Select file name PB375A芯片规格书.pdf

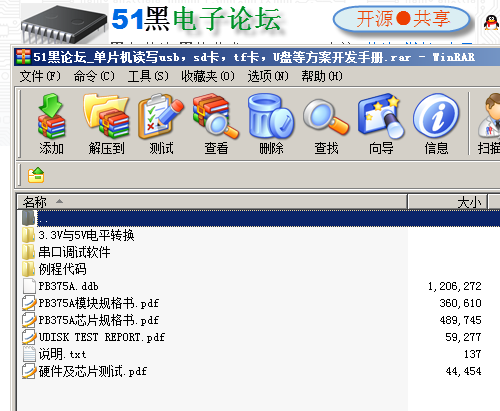99,320
